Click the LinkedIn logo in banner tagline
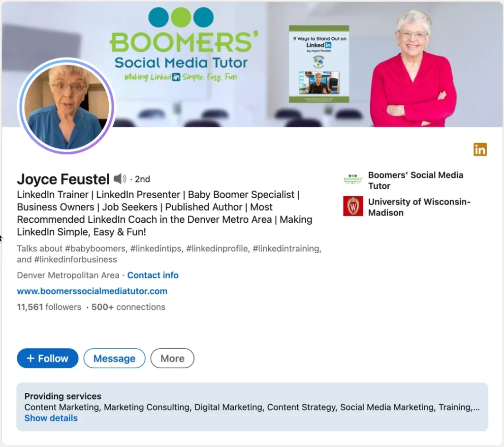504x447 pixels. (x=176, y=77)
